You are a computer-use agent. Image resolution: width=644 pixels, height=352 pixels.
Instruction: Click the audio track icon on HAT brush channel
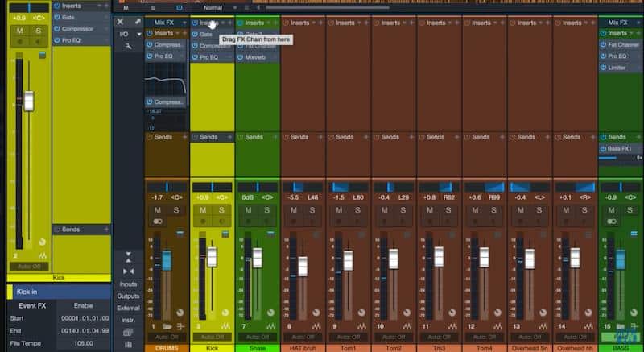pos(316,326)
